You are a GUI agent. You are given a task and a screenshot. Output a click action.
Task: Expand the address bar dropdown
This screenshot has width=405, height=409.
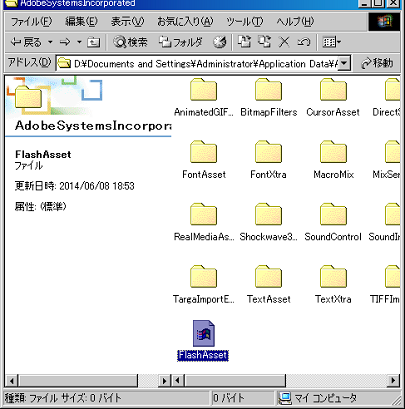point(344,63)
